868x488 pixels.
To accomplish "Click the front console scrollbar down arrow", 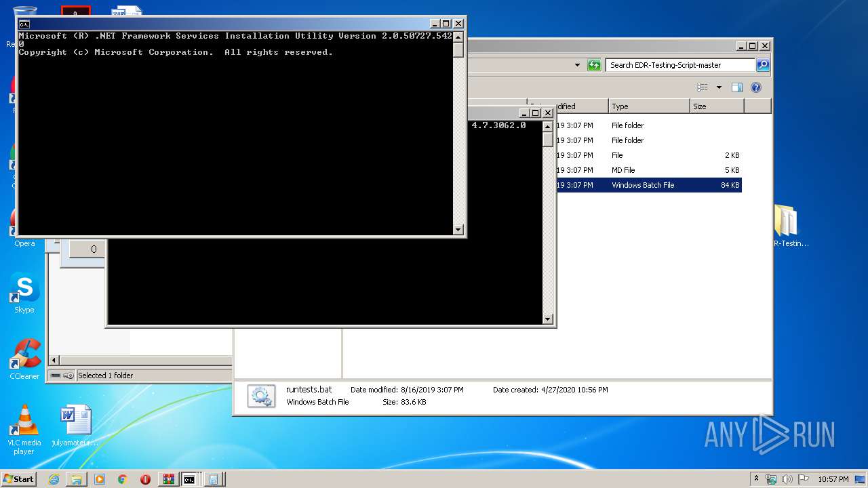I will 458,230.
